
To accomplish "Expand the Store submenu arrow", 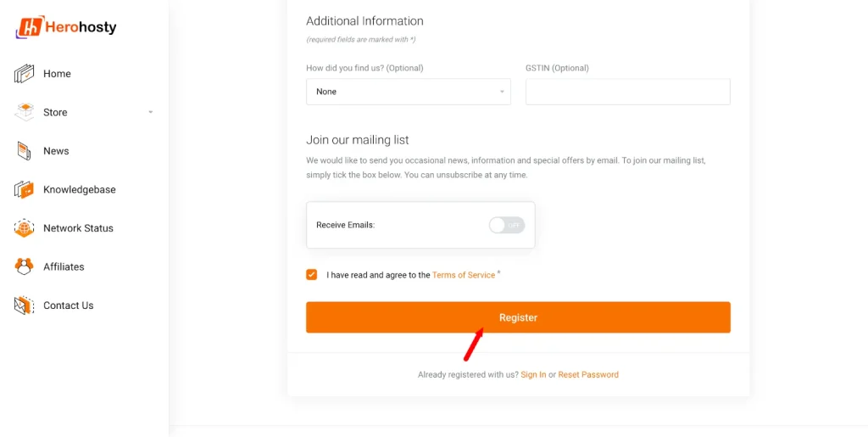I will point(151,112).
